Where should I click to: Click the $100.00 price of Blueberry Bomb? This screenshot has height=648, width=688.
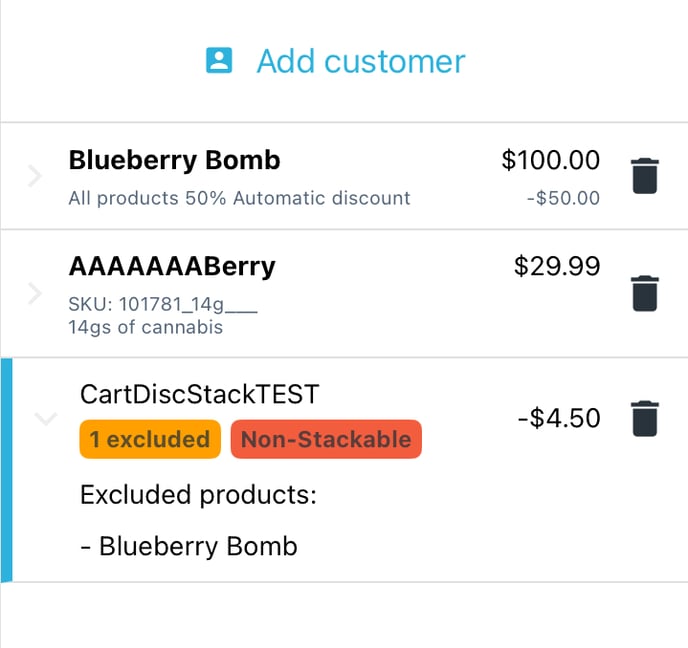551,160
